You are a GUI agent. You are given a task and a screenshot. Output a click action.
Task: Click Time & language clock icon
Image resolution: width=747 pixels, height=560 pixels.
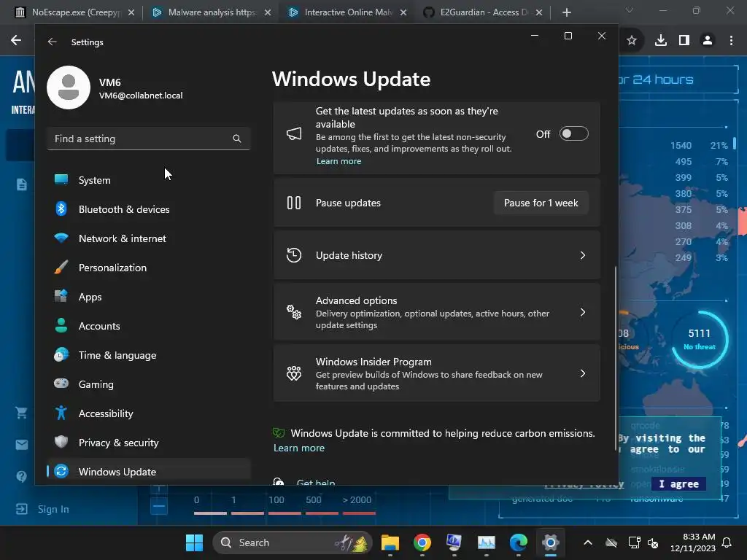tap(61, 355)
